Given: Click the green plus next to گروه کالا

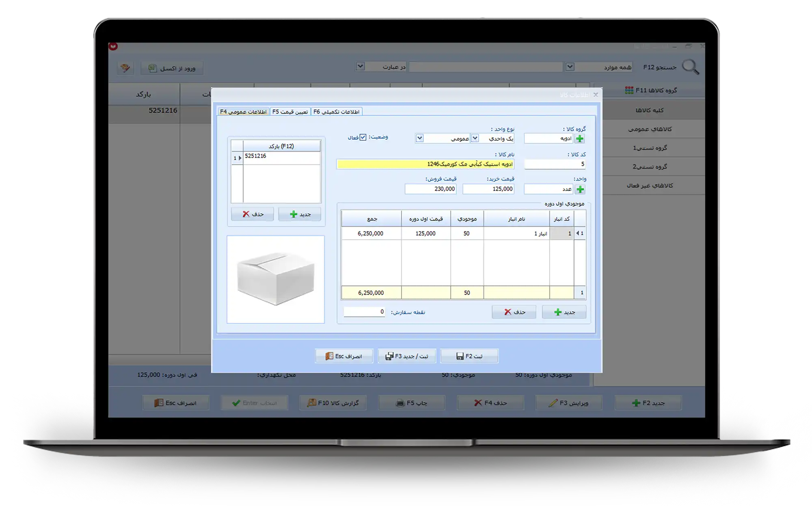Looking at the screenshot, I should (580, 139).
